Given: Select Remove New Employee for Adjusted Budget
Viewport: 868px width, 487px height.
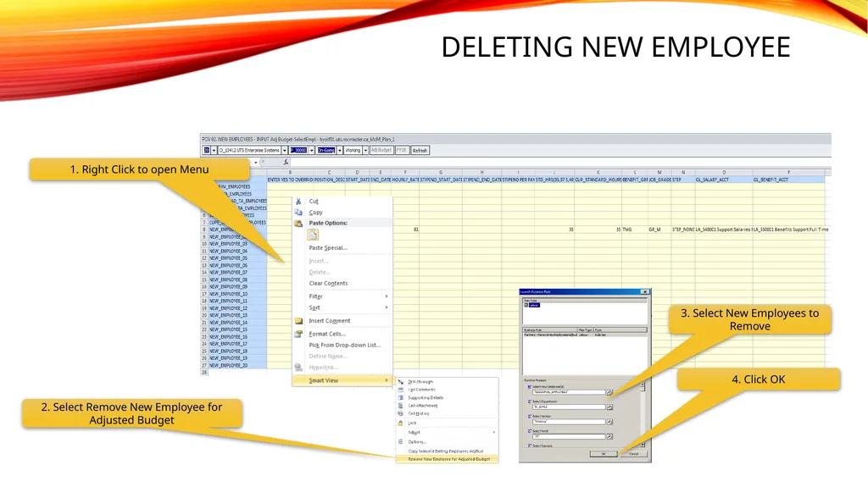Looking at the screenshot, I should pyautogui.click(x=448, y=459).
